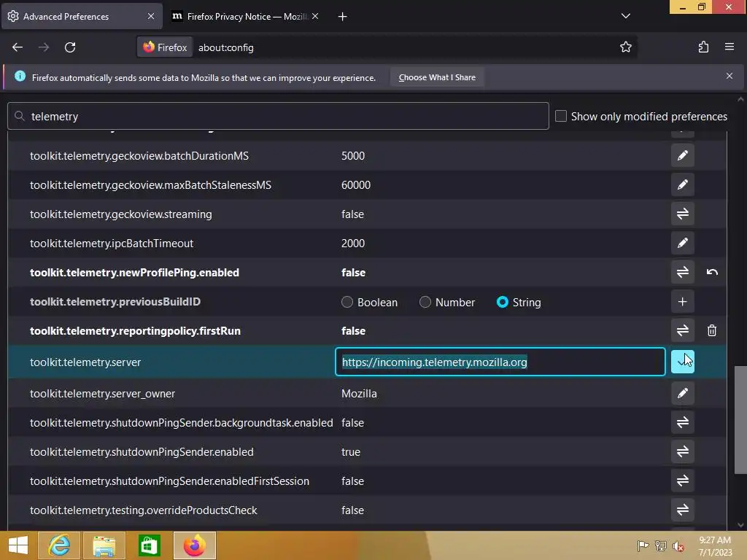
Task: Delete reportingpolicy.firstRun preference
Action: tap(712, 330)
